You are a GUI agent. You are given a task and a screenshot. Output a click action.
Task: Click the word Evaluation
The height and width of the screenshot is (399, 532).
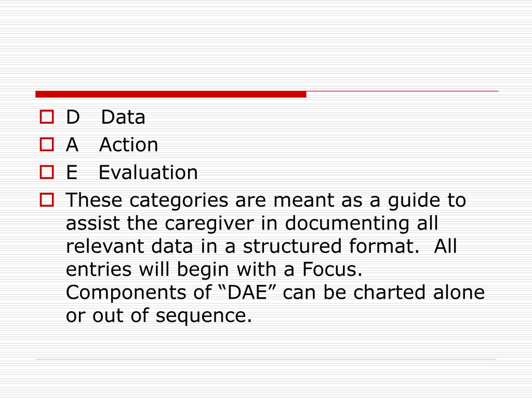pos(148,172)
